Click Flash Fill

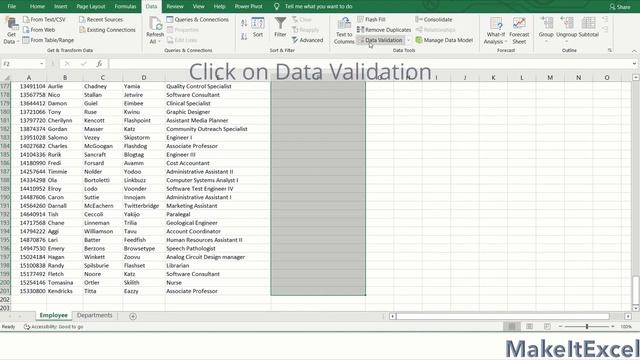coord(371,20)
